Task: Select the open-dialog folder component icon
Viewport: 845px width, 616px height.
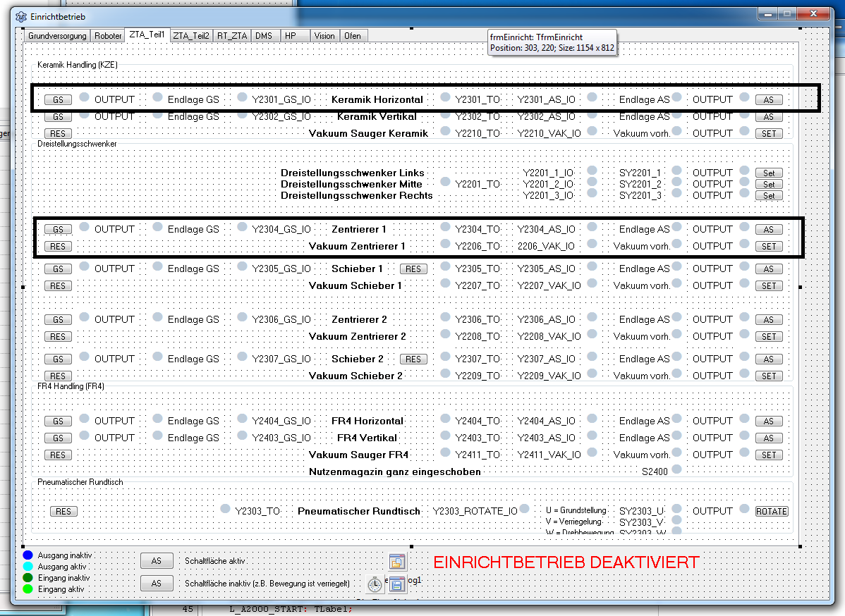Action: 397,562
